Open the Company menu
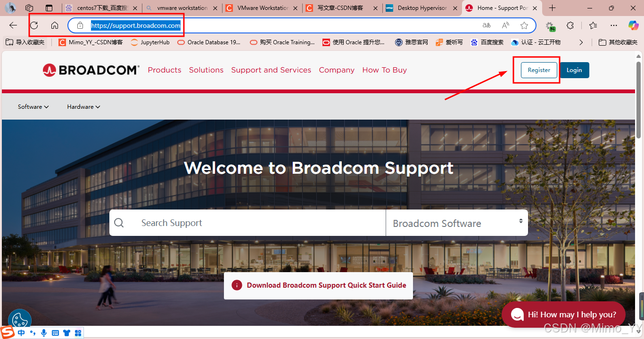Image resolution: width=644 pixels, height=339 pixels. [337, 70]
